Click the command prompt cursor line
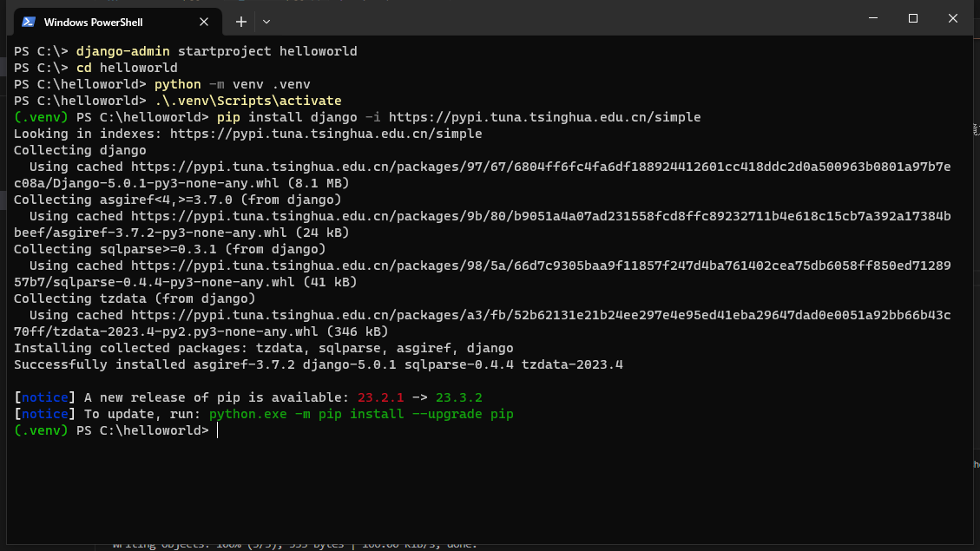The height and width of the screenshot is (551, 980). [116, 430]
